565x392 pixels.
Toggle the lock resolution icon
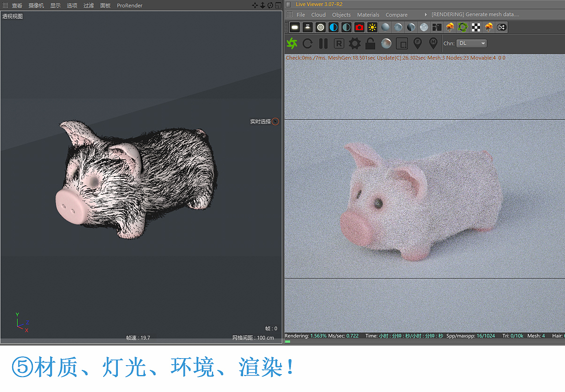pos(370,43)
